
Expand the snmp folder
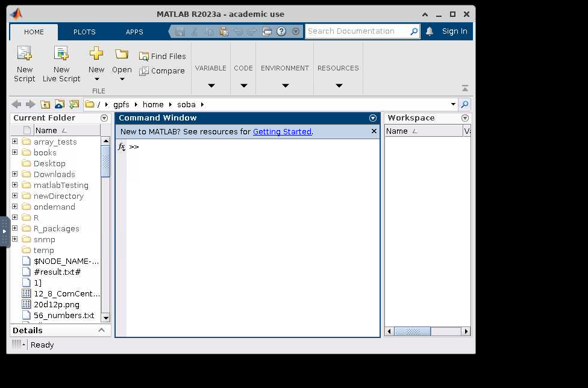pos(14,239)
